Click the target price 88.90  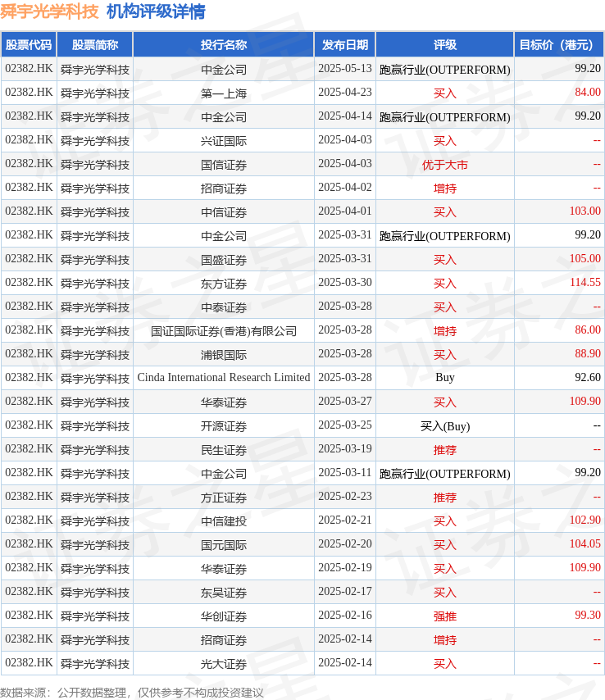pos(588,353)
